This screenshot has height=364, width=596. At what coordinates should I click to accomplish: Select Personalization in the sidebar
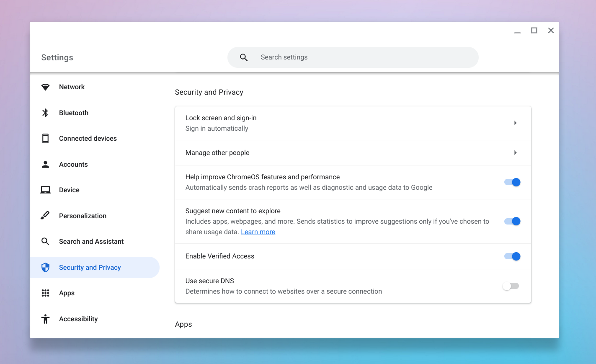tap(95, 216)
